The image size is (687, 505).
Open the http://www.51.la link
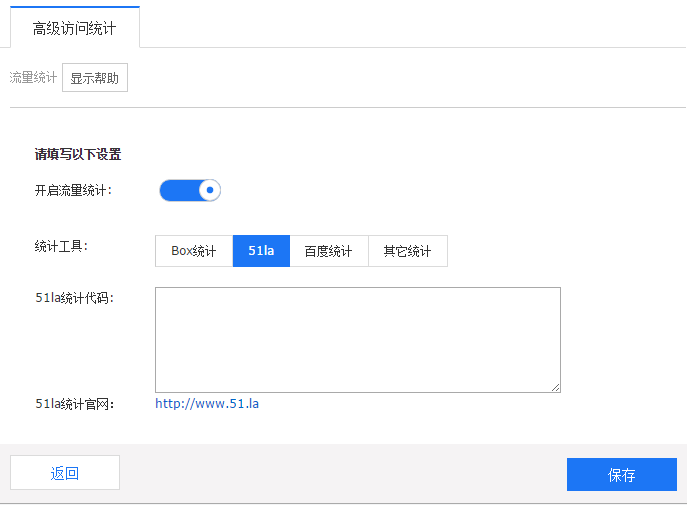click(207, 404)
